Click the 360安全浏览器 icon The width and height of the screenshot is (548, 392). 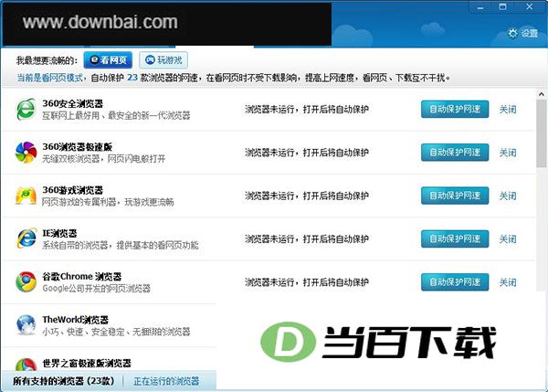coord(26,109)
